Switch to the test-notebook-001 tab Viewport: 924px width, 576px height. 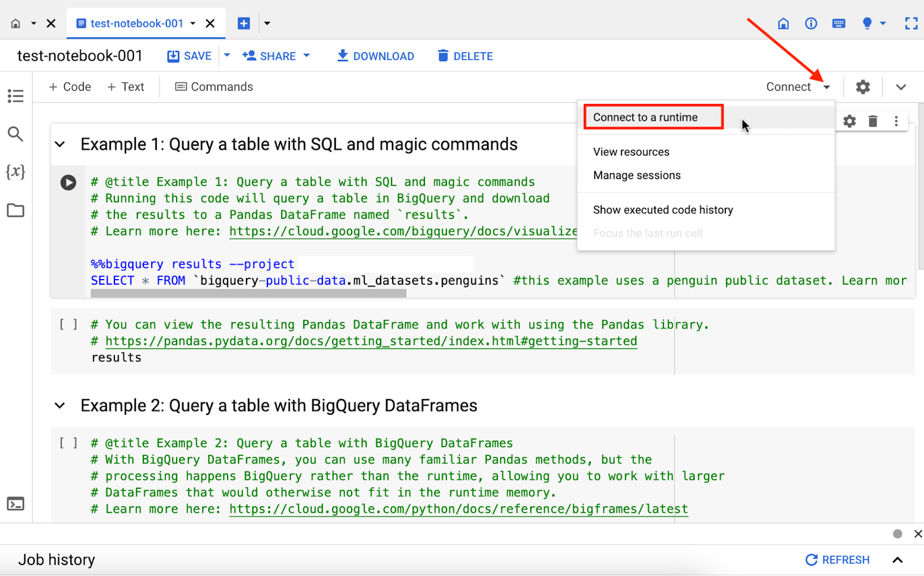pyautogui.click(x=136, y=24)
